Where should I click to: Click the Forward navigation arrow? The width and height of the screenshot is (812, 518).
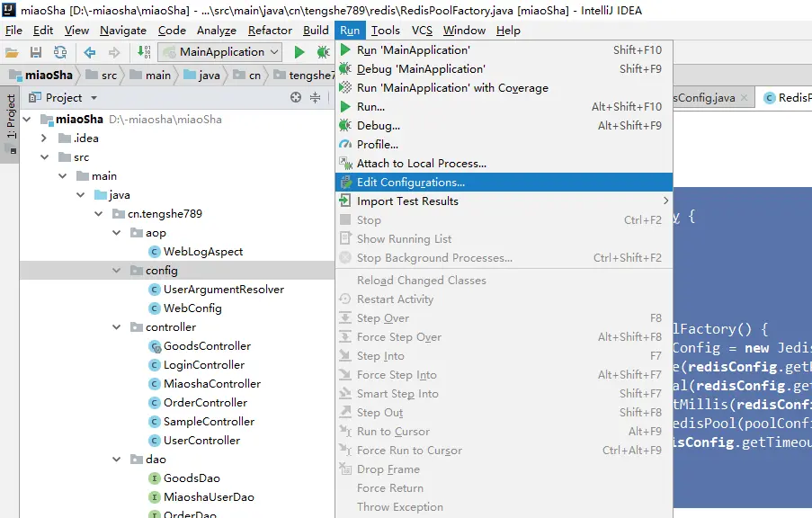click(114, 52)
